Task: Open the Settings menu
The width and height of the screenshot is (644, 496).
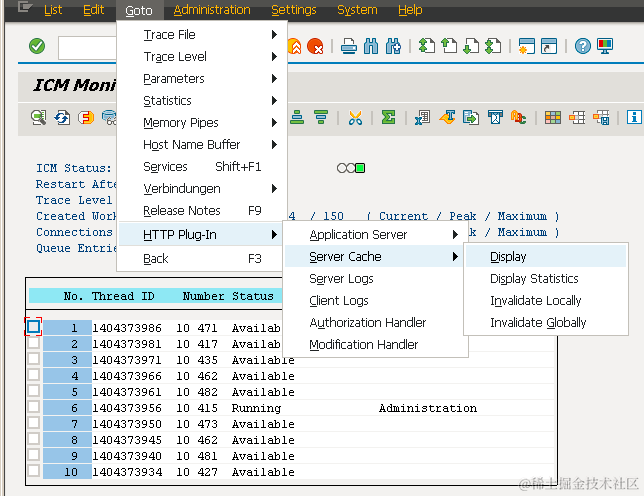Action: click(294, 10)
